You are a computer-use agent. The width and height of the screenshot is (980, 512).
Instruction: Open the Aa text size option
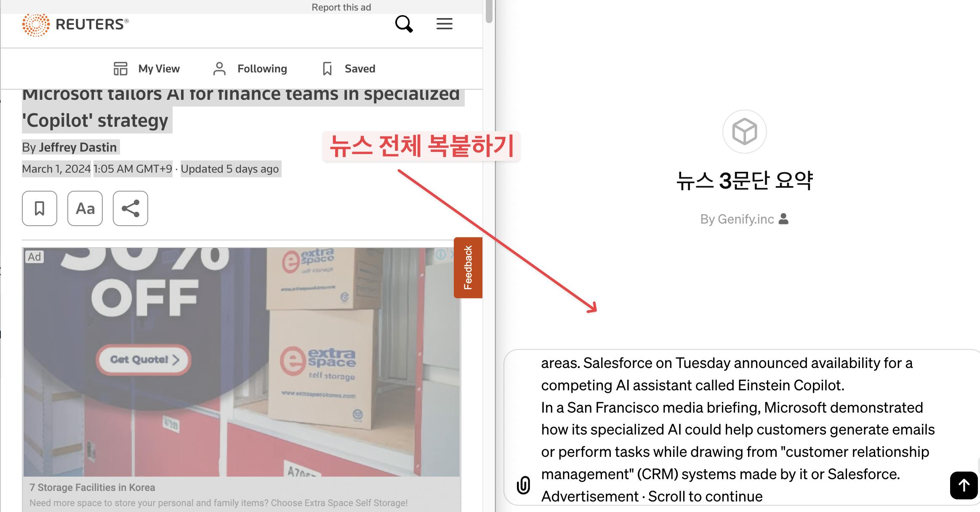coord(85,208)
